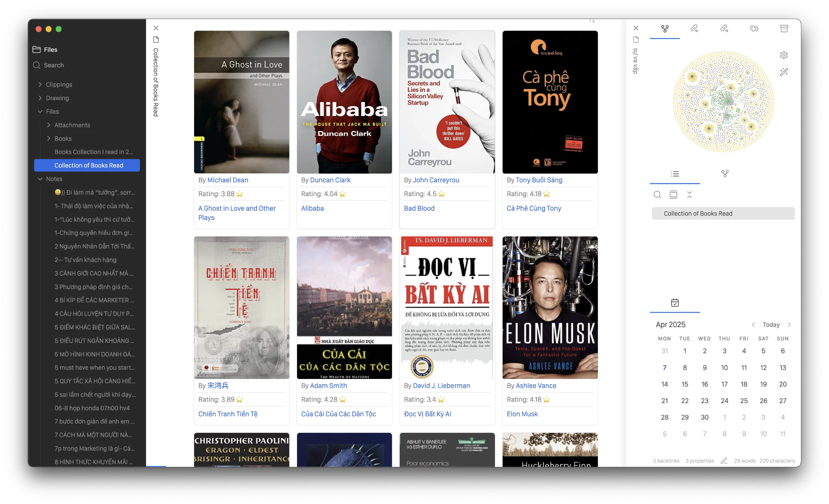829x504 pixels.
Task: Switch to the outline list tab
Action: click(675, 174)
